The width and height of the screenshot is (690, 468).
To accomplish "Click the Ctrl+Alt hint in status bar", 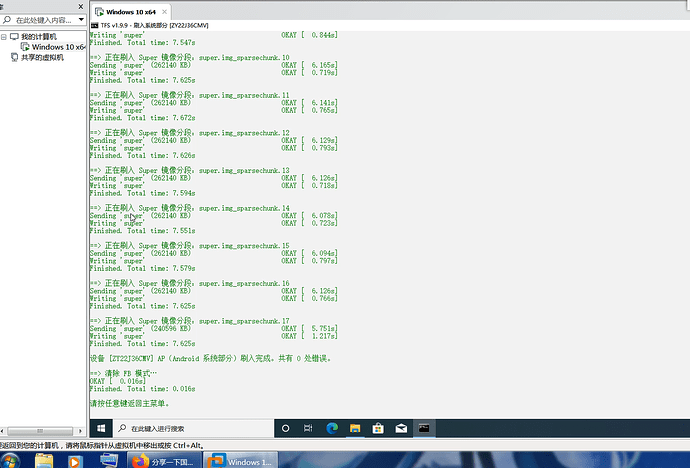I will point(188,446).
